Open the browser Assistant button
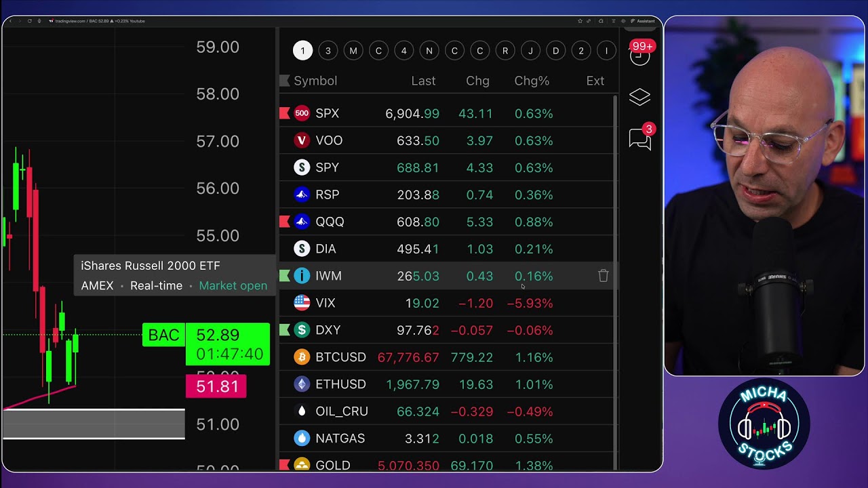Viewport: 868px width, 488px height. click(643, 21)
